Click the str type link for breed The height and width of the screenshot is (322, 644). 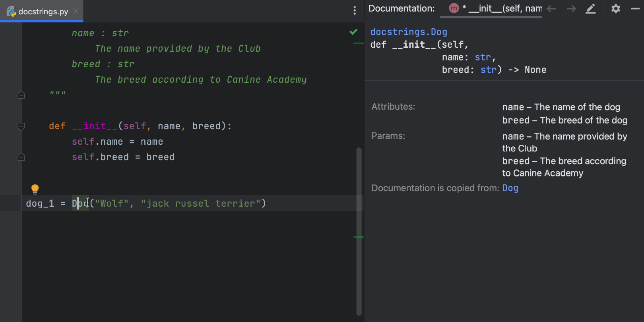489,70
